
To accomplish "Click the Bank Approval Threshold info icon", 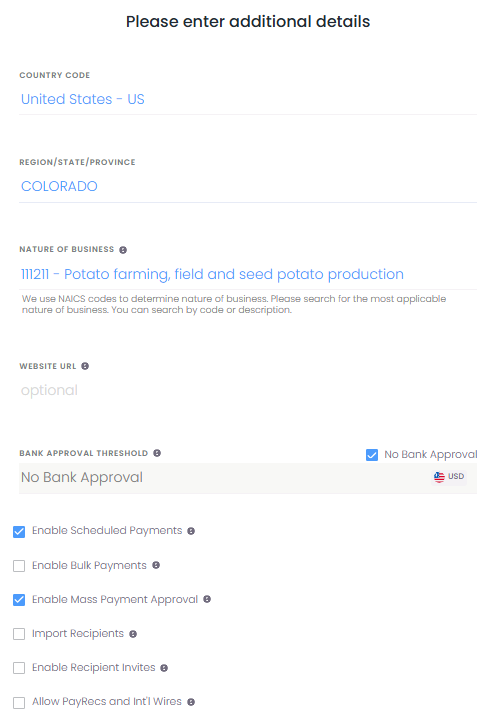I will click(x=157, y=453).
